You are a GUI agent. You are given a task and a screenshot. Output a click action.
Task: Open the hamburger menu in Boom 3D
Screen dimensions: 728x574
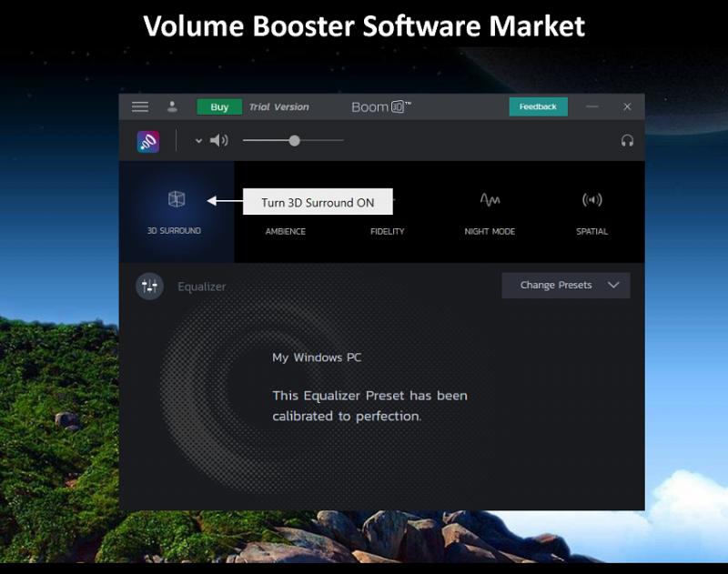[x=140, y=107]
